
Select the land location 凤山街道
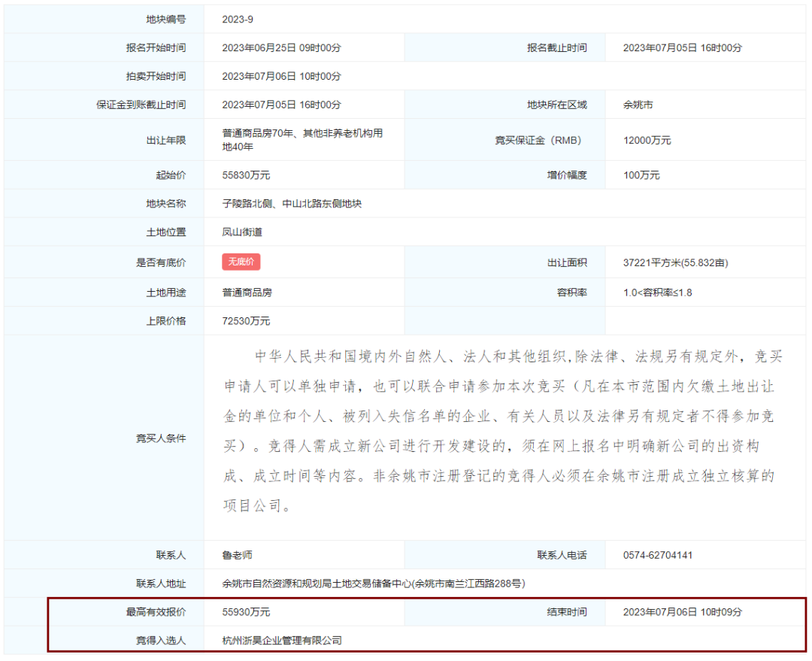pyautogui.click(x=242, y=232)
